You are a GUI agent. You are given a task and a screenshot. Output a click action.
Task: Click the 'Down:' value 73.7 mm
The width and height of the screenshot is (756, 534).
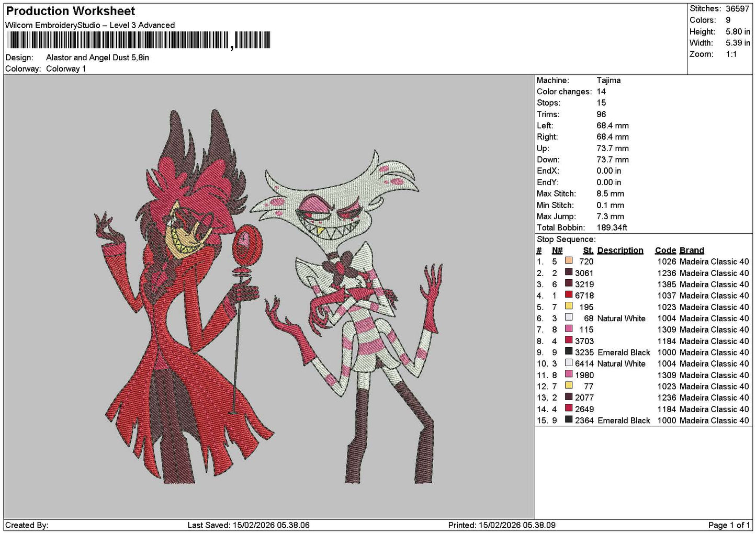tap(613, 160)
